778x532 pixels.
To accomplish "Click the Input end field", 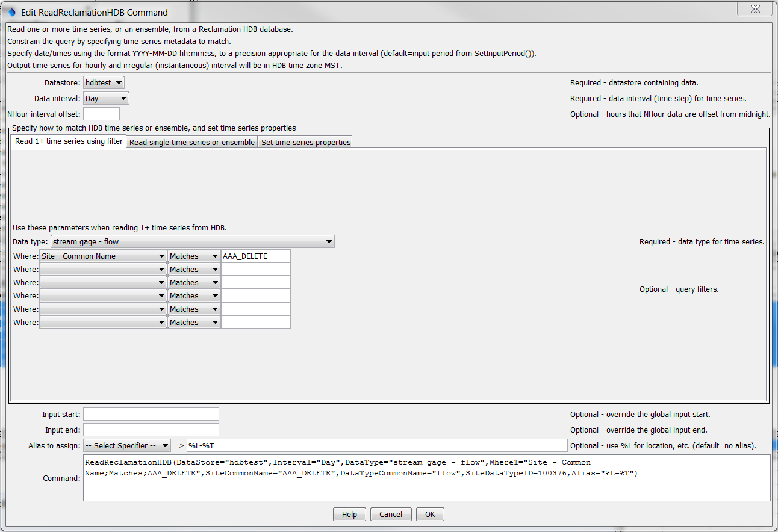I will [151, 429].
